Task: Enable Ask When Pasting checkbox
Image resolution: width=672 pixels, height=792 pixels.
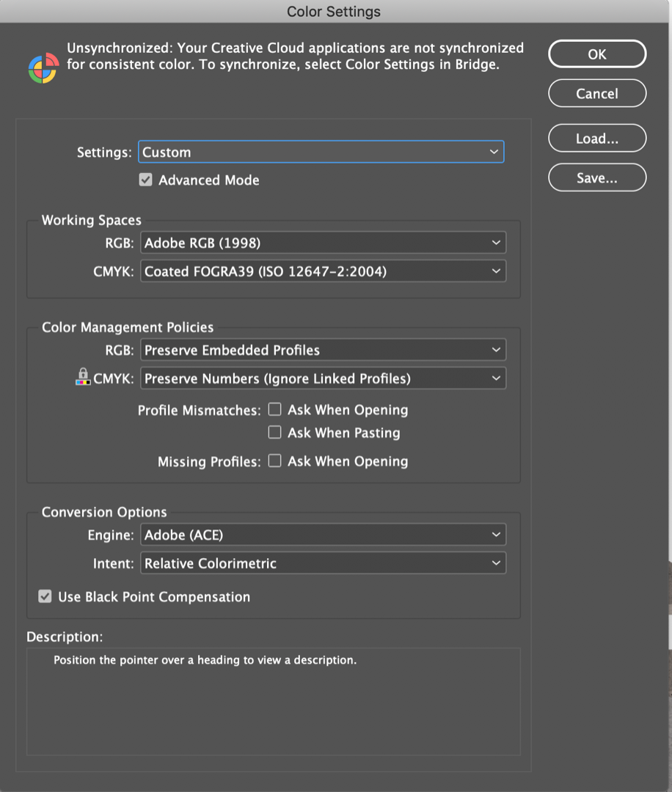Action: click(274, 433)
